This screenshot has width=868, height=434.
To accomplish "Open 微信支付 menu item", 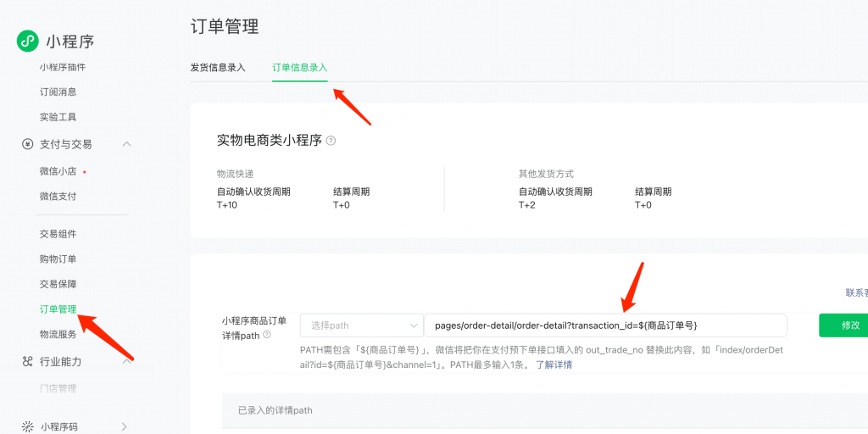I will [x=58, y=197].
